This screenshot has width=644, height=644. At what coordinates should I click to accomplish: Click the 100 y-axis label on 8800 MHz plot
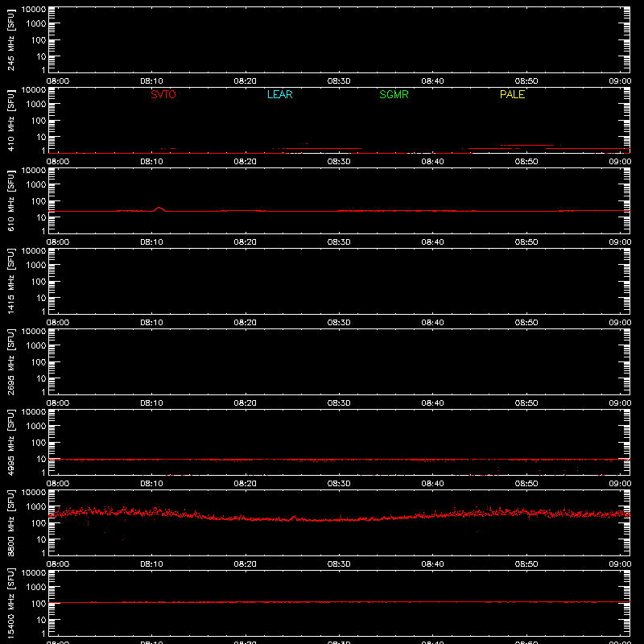(38, 523)
